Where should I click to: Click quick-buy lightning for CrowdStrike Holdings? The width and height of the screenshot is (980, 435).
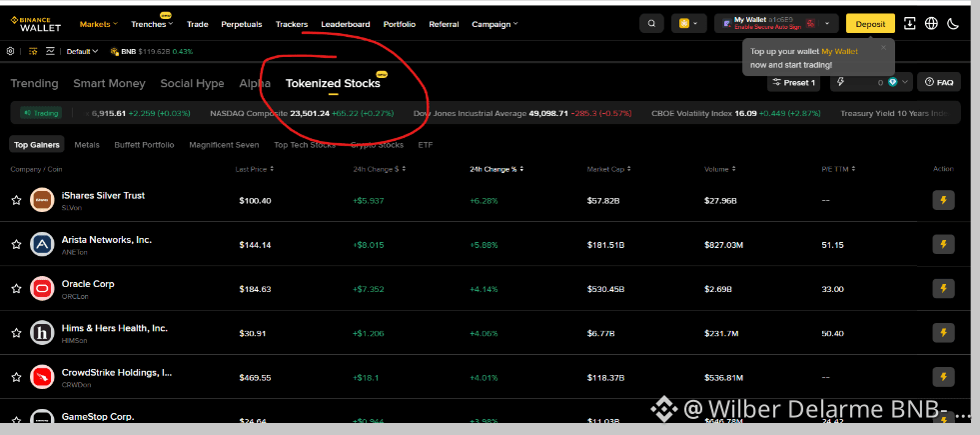tap(943, 377)
